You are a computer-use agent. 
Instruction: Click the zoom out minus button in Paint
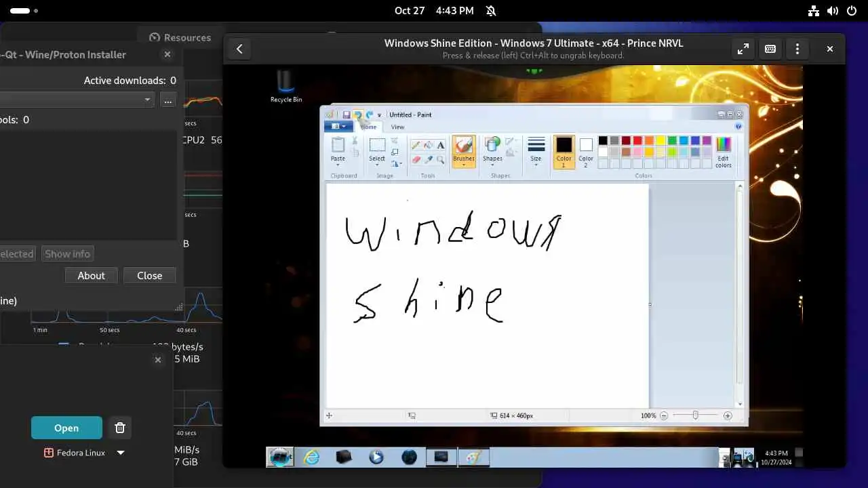tap(664, 415)
